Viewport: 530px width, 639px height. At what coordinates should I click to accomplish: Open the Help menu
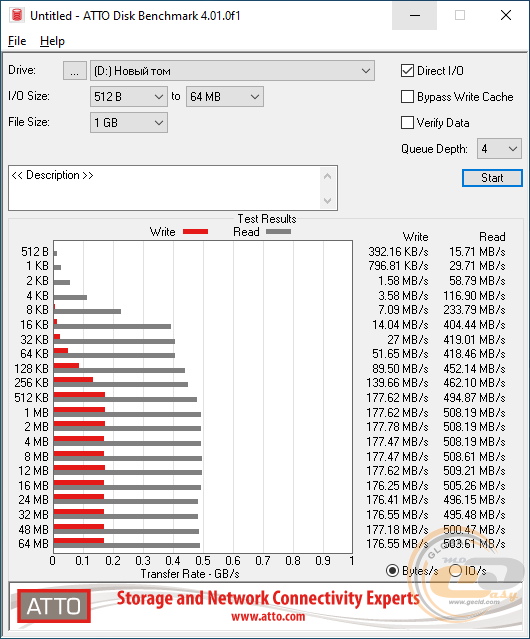(x=52, y=41)
